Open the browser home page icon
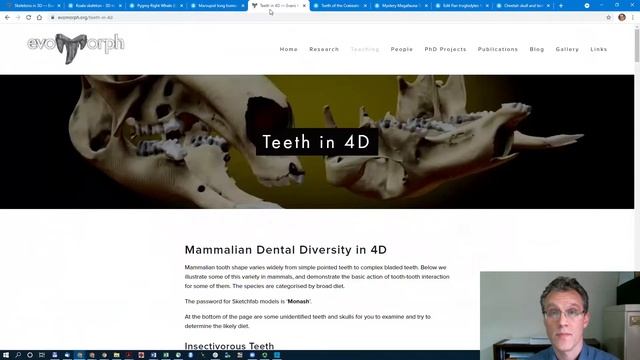The width and height of the screenshot is (640, 360). (x=39, y=18)
